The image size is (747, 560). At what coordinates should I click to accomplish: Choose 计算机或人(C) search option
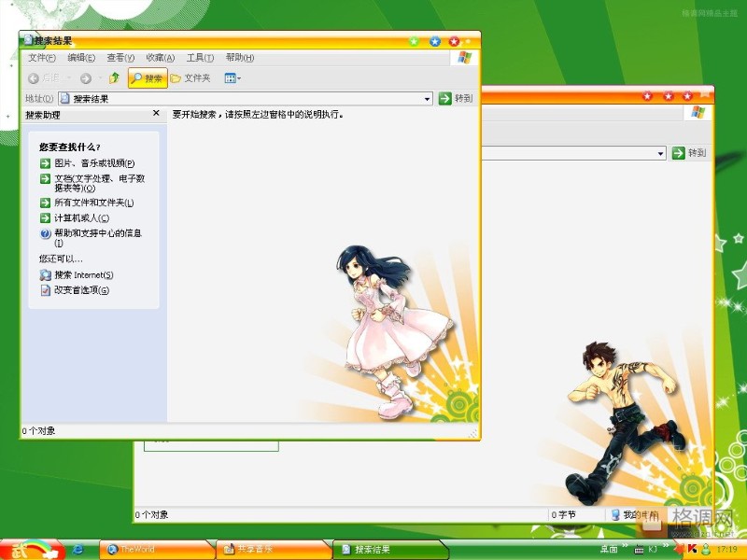click(81, 218)
